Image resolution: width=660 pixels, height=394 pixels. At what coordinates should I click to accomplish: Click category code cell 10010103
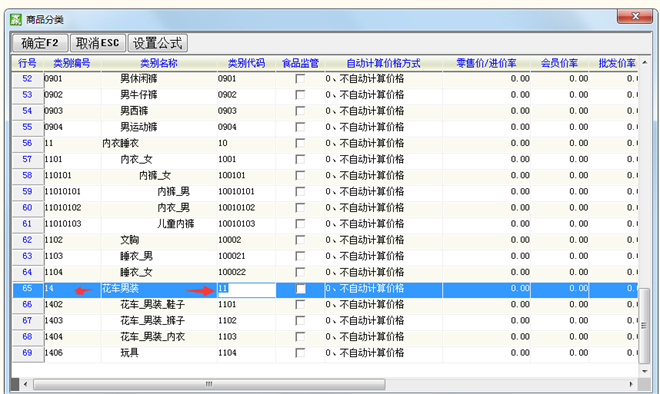coord(246,224)
